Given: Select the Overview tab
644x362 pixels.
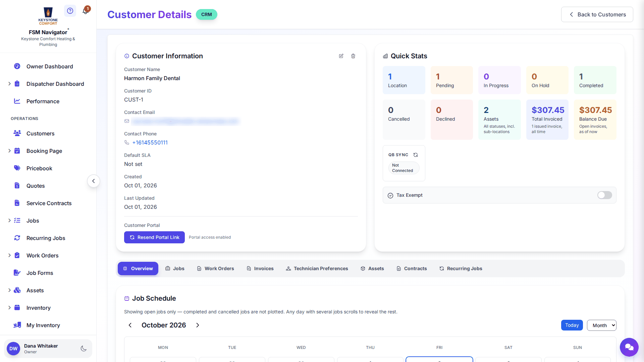Looking at the screenshot, I should [x=138, y=268].
